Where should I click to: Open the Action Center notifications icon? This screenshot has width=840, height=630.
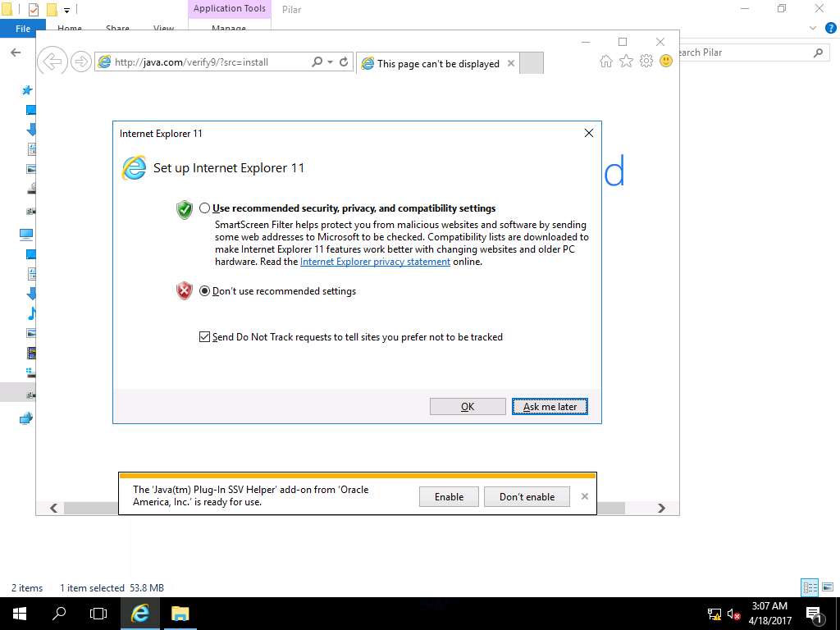814,614
